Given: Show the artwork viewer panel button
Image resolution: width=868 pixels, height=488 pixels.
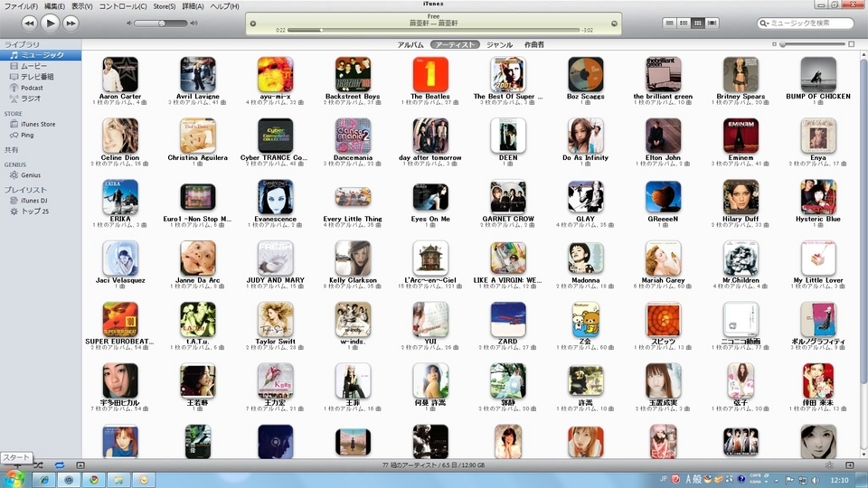Looking at the screenshot, I should 80,466.
